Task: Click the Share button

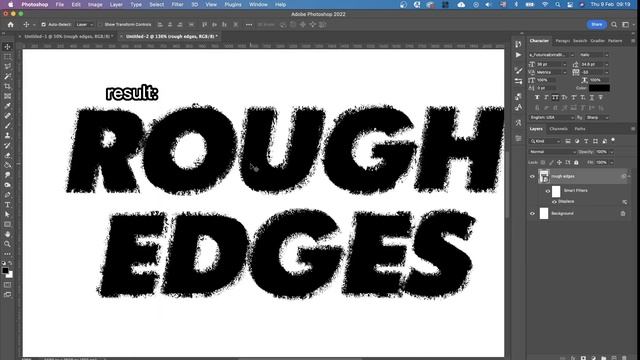Action: pyautogui.click(x=596, y=24)
